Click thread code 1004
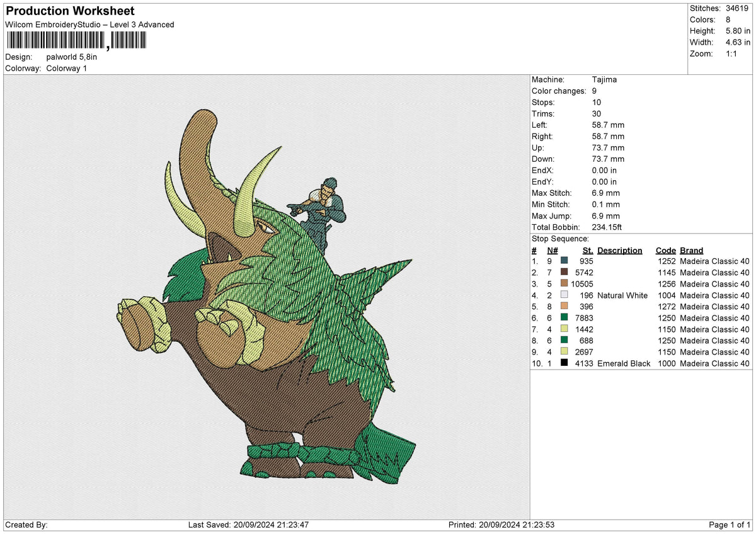Image resolution: width=756 pixels, height=534 pixels. (x=666, y=295)
